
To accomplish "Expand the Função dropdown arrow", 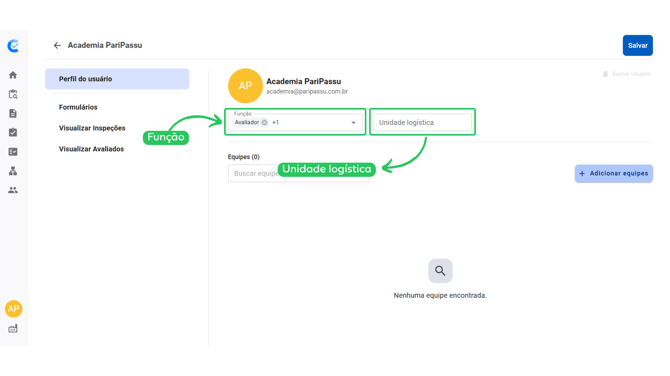I will point(353,123).
